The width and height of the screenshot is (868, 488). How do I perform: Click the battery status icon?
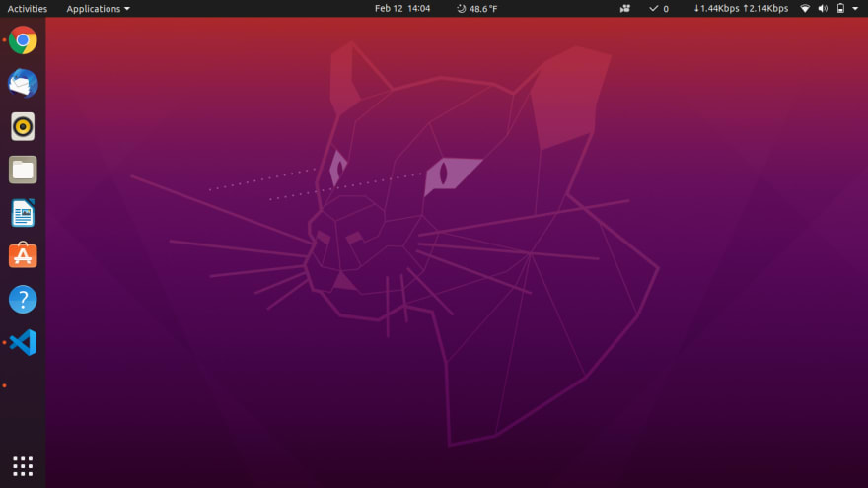840,8
